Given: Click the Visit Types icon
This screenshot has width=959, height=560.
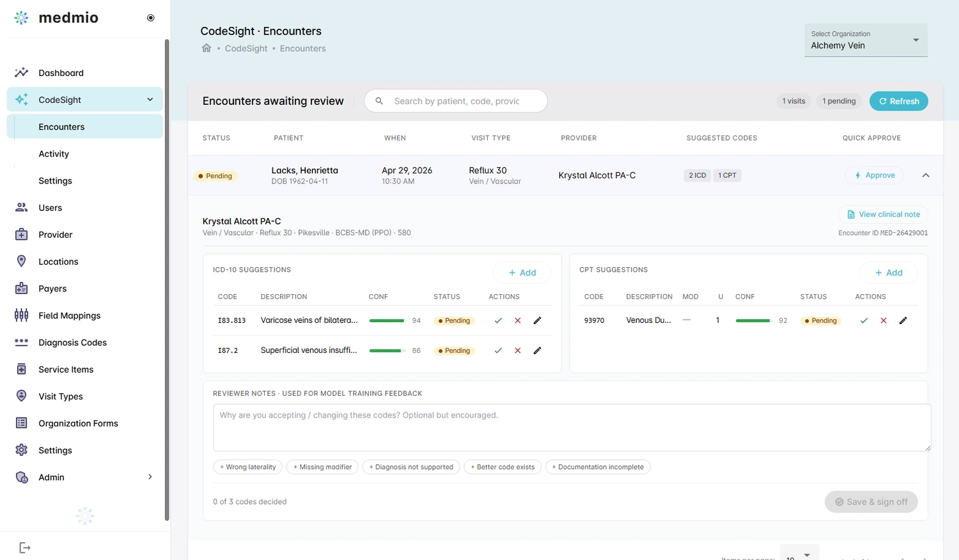Looking at the screenshot, I should click(22, 396).
